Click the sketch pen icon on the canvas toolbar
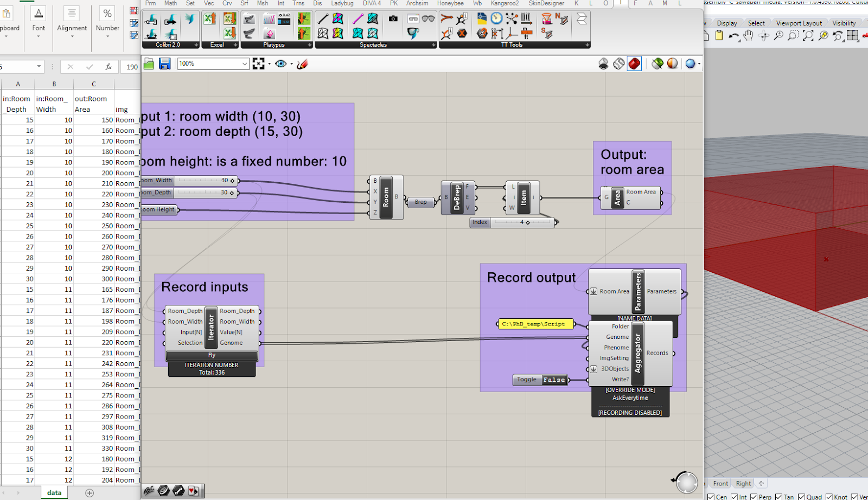The width and height of the screenshot is (868, 500). pyautogui.click(x=303, y=64)
